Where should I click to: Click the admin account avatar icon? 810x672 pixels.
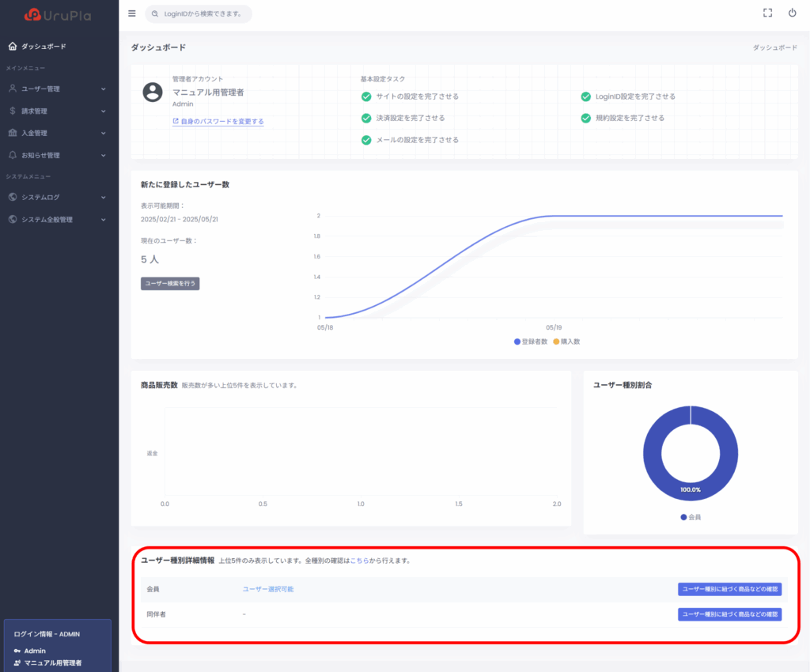click(x=153, y=92)
